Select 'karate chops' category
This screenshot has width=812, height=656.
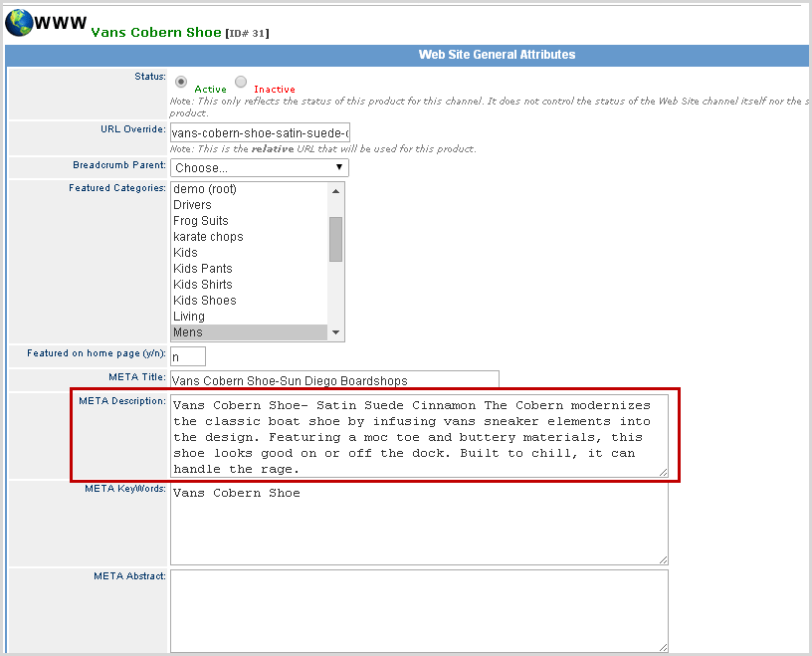point(249,237)
